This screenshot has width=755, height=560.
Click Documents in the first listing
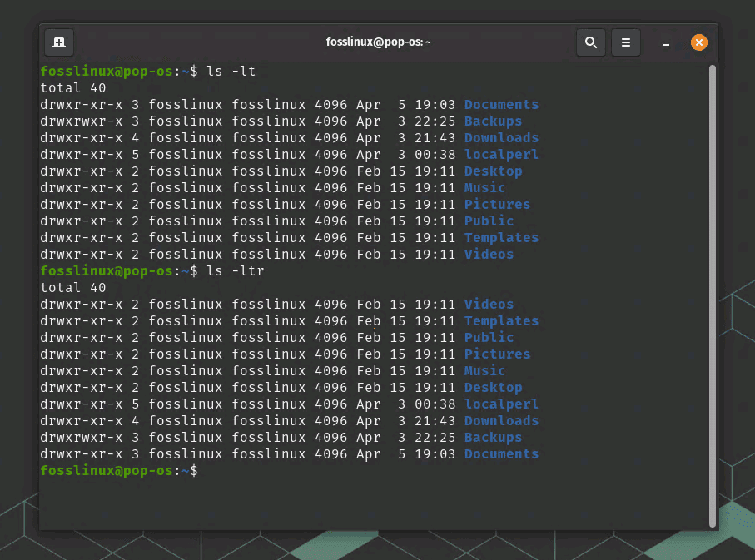(x=501, y=105)
